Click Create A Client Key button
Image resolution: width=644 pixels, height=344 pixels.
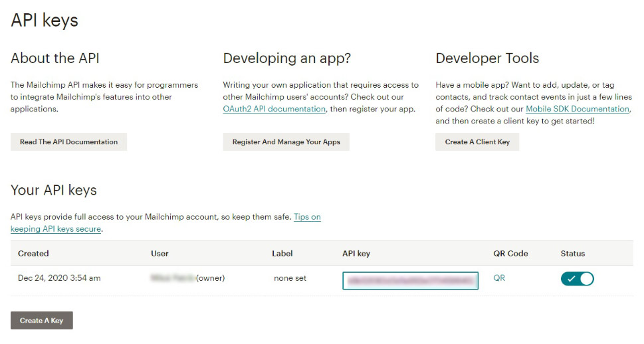(477, 141)
